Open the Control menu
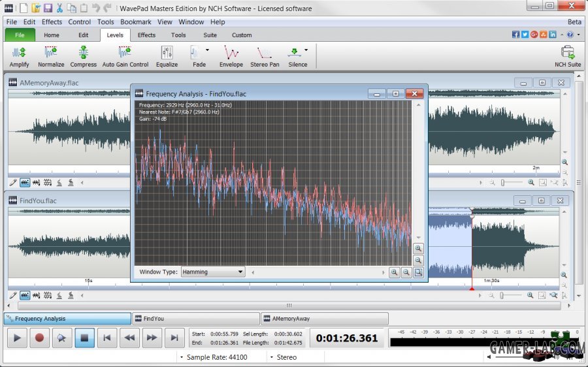 point(80,22)
